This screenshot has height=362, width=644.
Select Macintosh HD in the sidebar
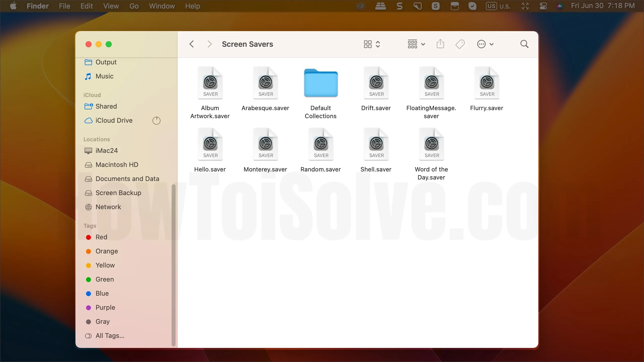pos(117,165)
